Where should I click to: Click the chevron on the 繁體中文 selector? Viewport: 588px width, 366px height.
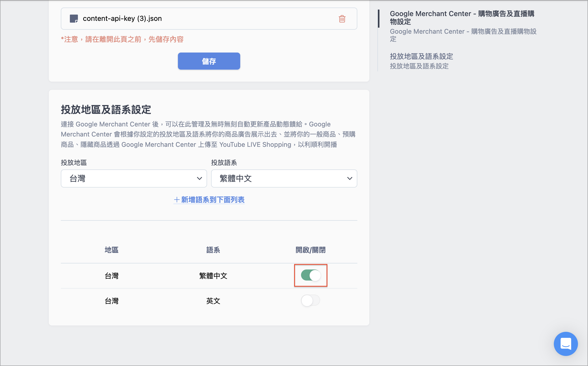pos(349,178)
